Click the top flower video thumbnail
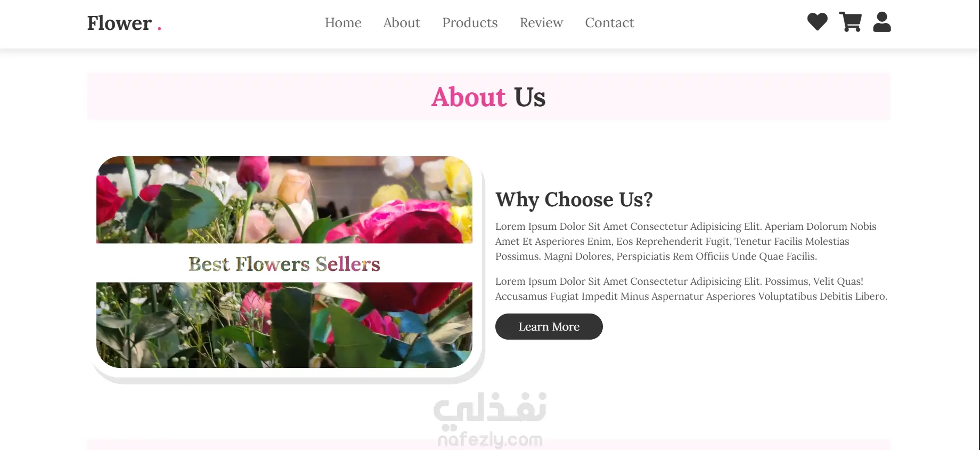Image resolution: width=980 pixels, height=450 pixels. tap(284, 200)
